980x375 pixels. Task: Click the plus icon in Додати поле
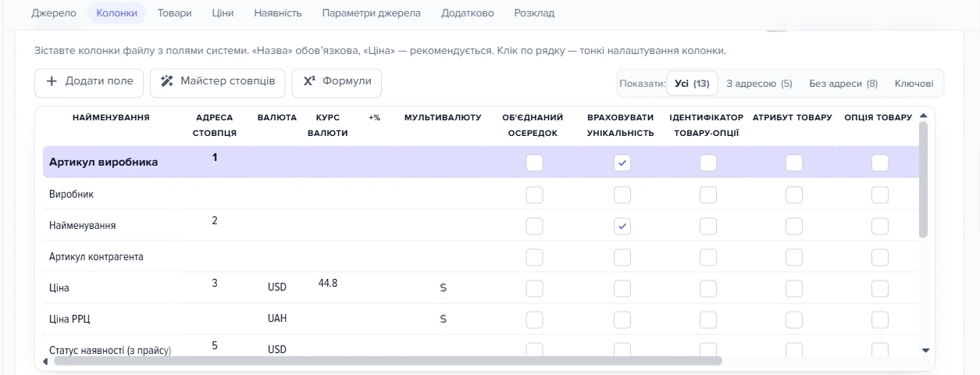[x=52, y=81]
